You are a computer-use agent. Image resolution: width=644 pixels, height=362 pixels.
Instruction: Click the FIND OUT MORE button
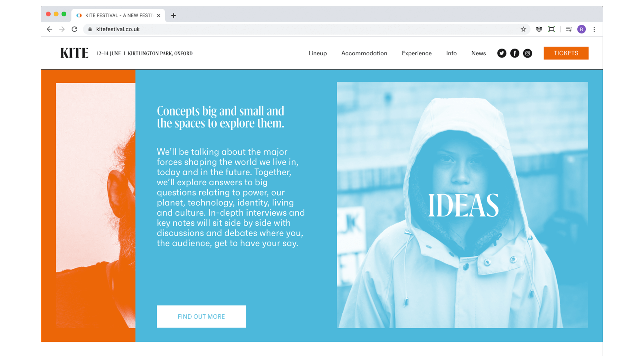pos(201,316)
